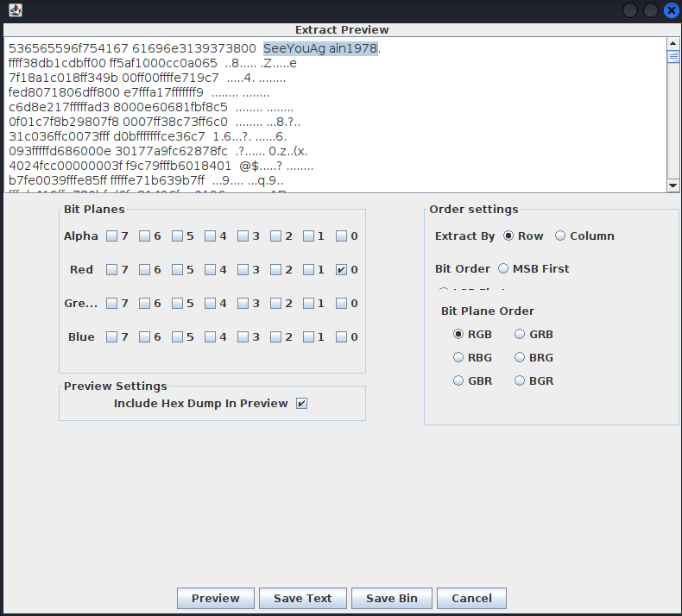Click hex line starting 093fffffd686000e
Image resolution: width=682 pixels, height=616 pixels.
(x=158, y=151)
